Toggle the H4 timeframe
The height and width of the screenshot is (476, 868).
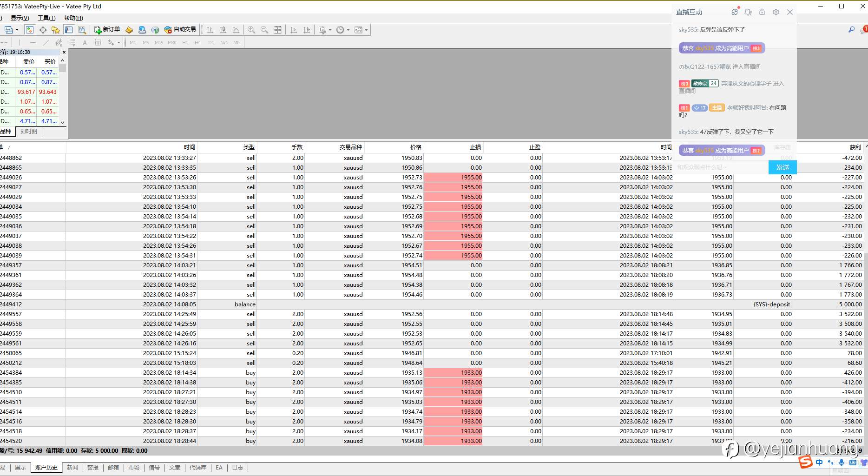tap(198, 42)
